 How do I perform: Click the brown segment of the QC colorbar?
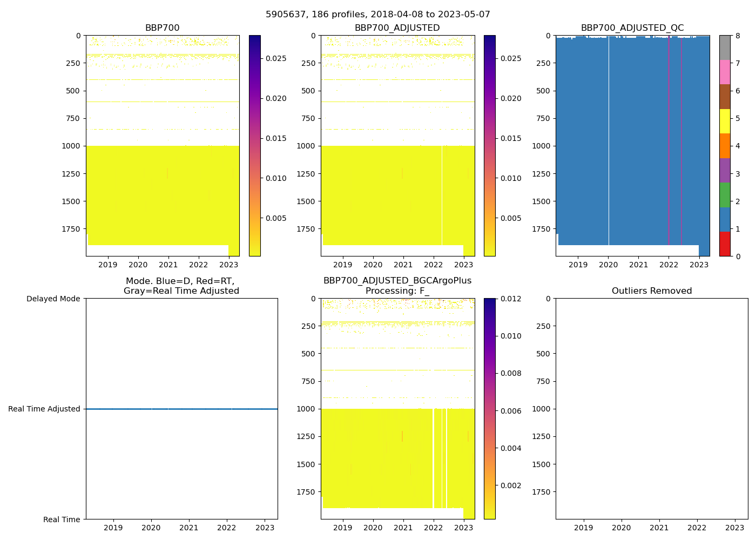725,97
